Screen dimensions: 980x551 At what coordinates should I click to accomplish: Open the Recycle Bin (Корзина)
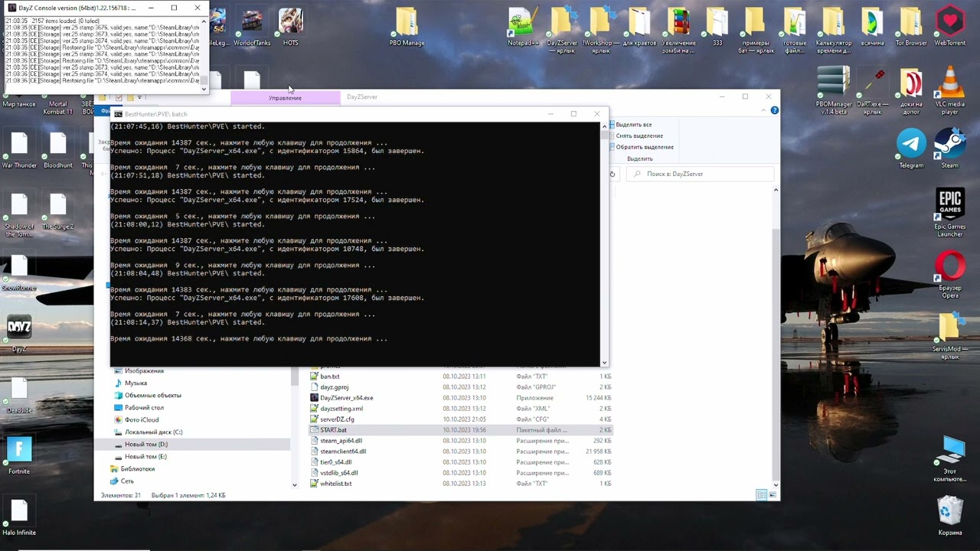(950, 516)
